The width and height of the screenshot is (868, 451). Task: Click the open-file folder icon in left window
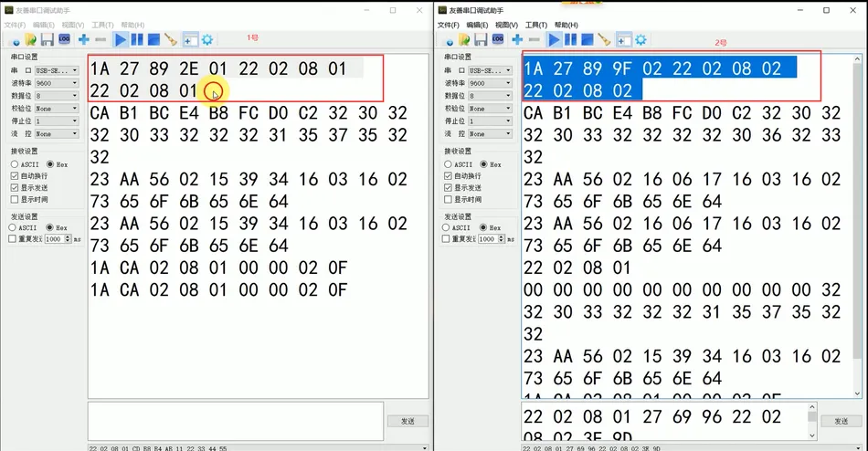(x=30, y=39)
